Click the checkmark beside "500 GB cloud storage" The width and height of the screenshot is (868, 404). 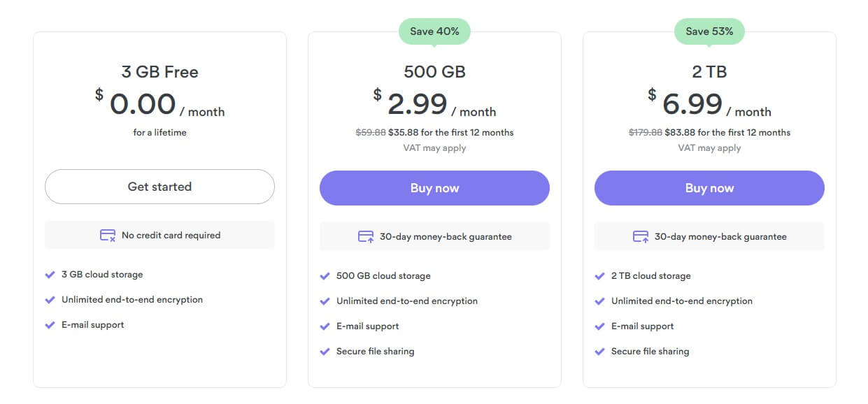coord(325,275)
